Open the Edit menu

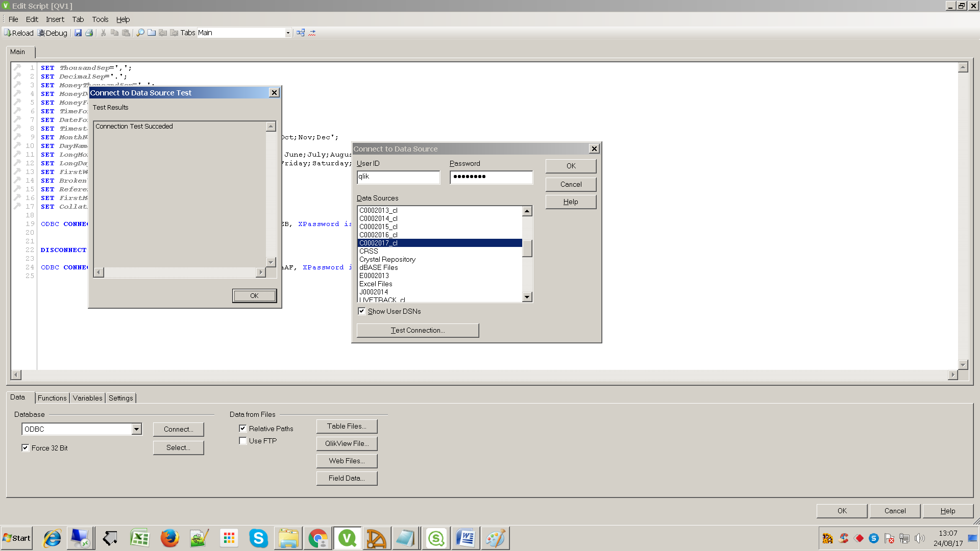pos(32,19)
